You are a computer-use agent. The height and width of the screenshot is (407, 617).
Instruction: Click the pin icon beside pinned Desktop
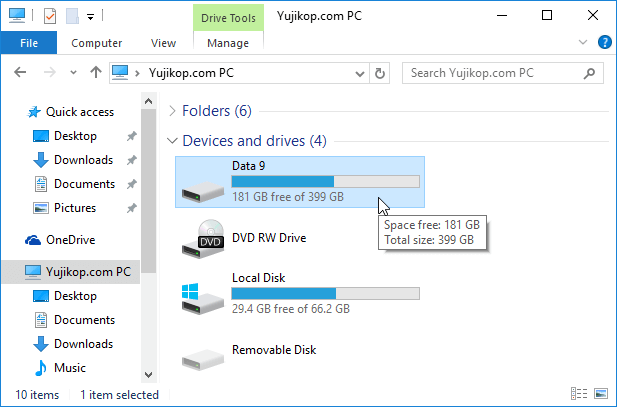pyautogui.click(x=131, y=136)
